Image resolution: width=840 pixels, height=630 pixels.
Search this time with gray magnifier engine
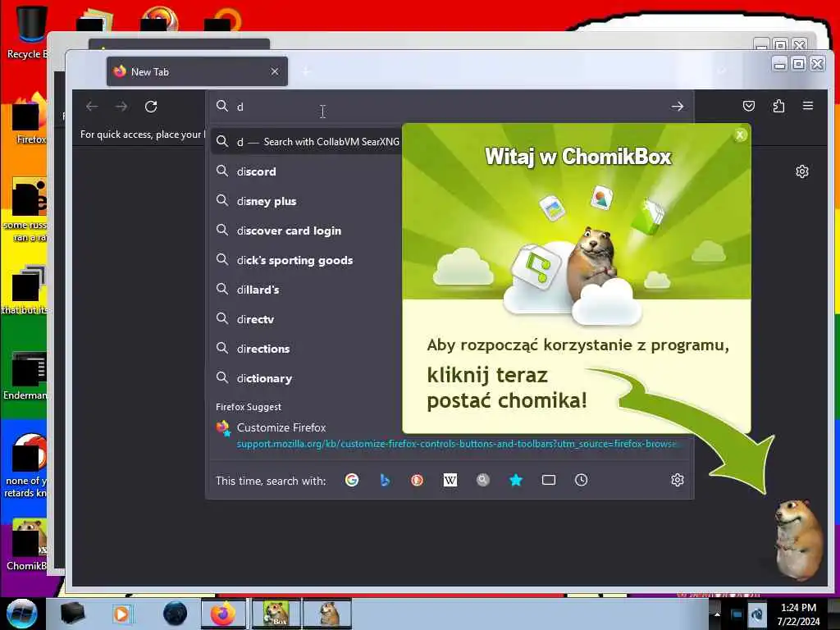pyautogui.click(x=482, y=480)
